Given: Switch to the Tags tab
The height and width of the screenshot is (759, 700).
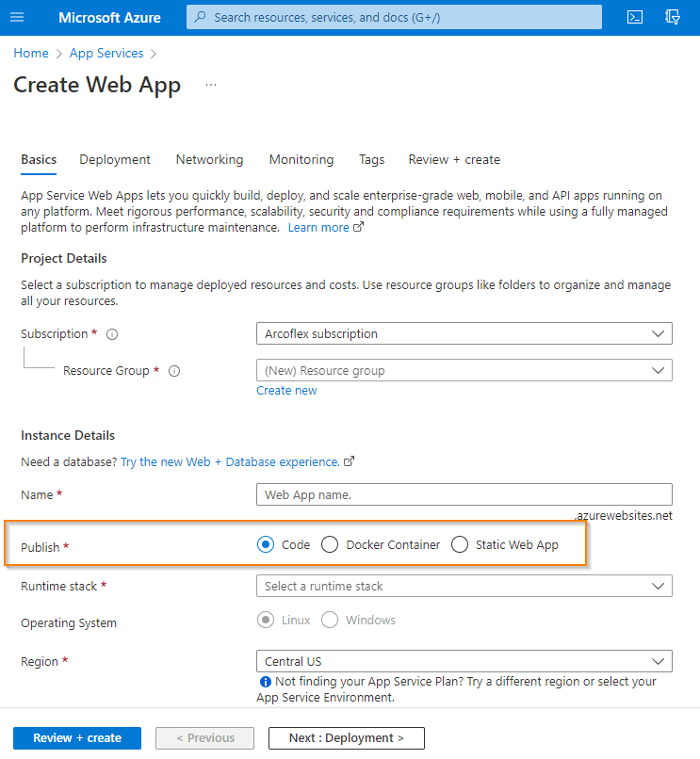Looking at the screenshot, I should point(371,160).
